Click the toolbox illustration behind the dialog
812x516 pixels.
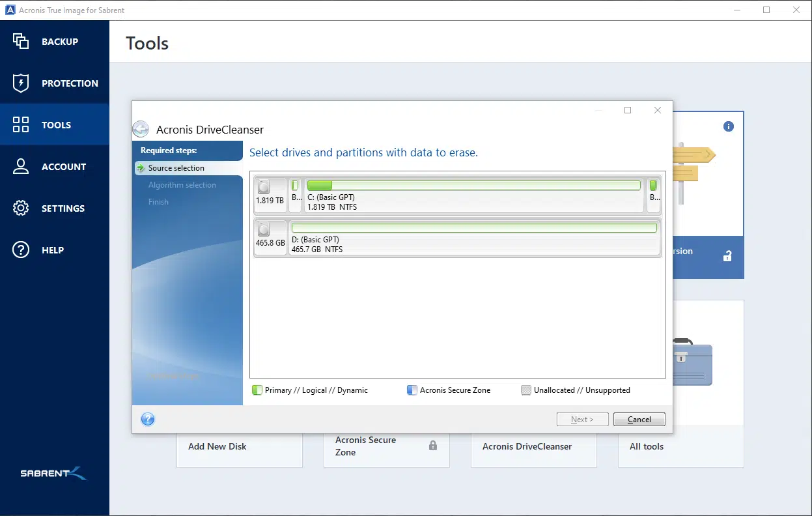coord(693,362)
